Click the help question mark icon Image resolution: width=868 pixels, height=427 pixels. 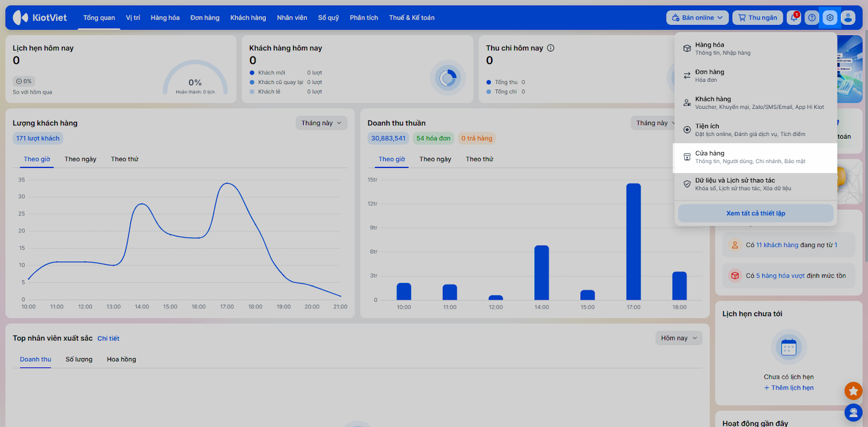coord(812,18)
